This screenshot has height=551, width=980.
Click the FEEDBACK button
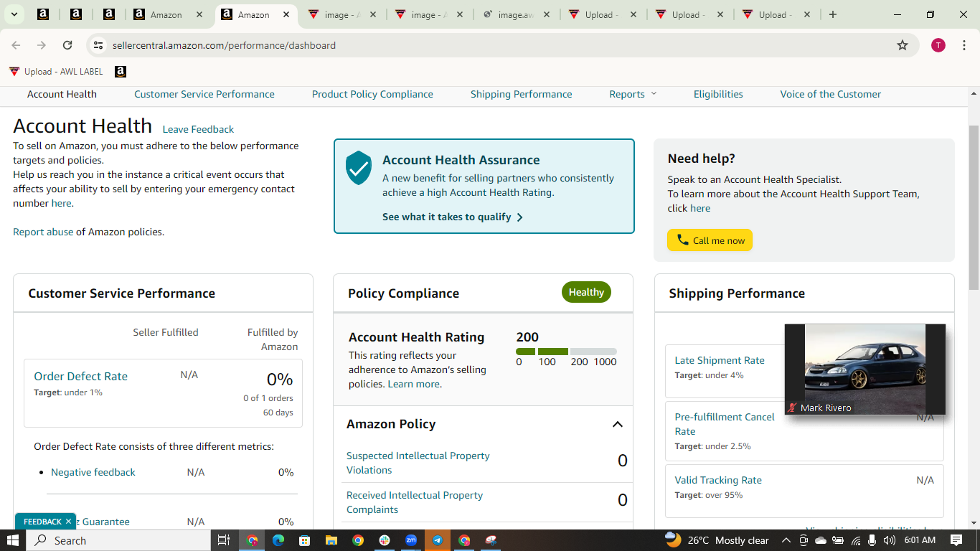point(42,522)
